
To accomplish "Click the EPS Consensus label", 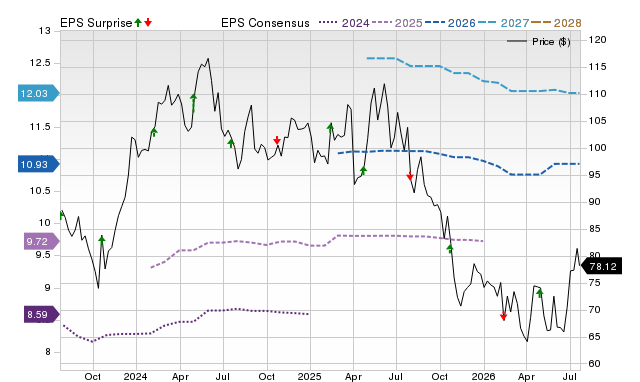I will (265, 23).
